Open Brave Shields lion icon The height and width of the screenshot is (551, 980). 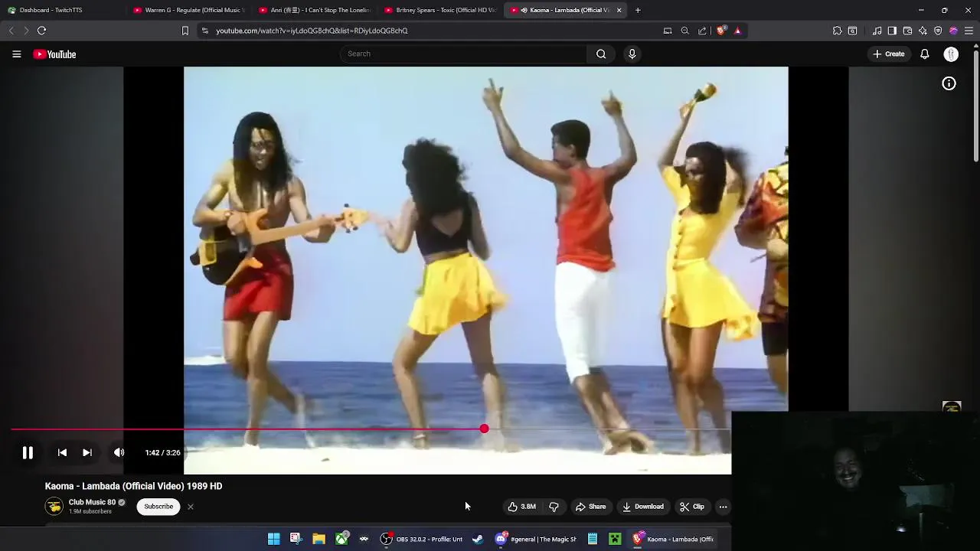[x=720, y=31]
